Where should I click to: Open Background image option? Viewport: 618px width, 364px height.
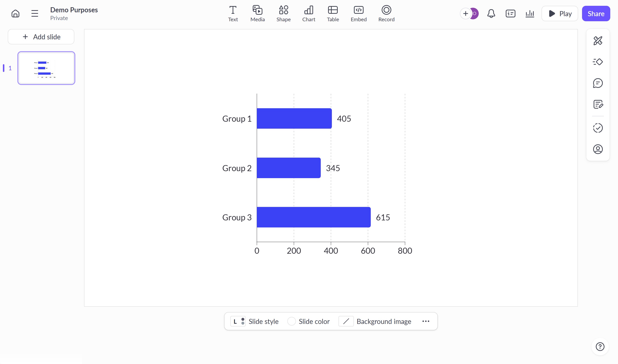375,321
